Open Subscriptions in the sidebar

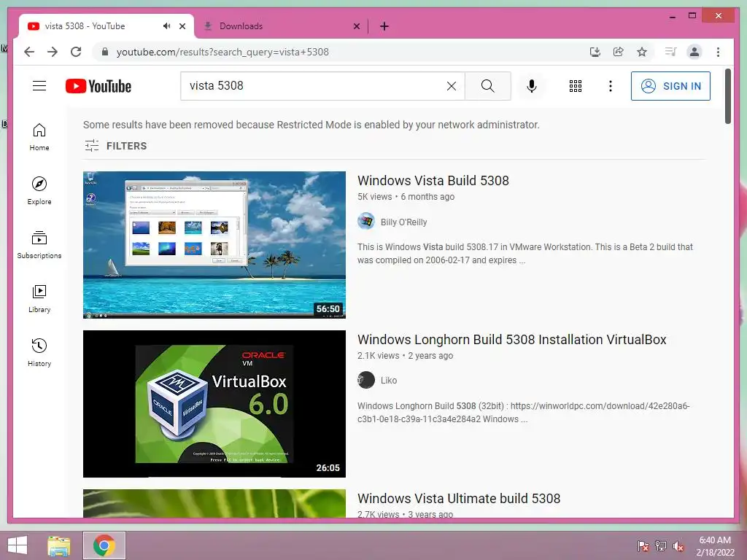[39, 245]
